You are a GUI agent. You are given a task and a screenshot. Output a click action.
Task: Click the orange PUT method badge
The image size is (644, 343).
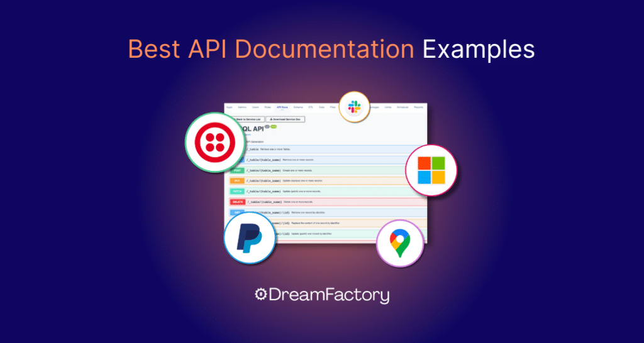click(x=237, y=180)
